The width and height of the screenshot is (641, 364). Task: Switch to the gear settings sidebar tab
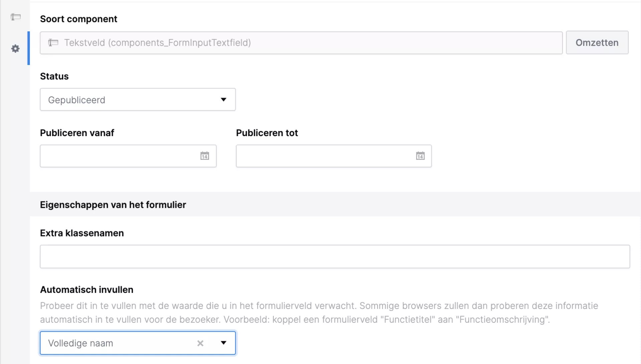(15, 49)
